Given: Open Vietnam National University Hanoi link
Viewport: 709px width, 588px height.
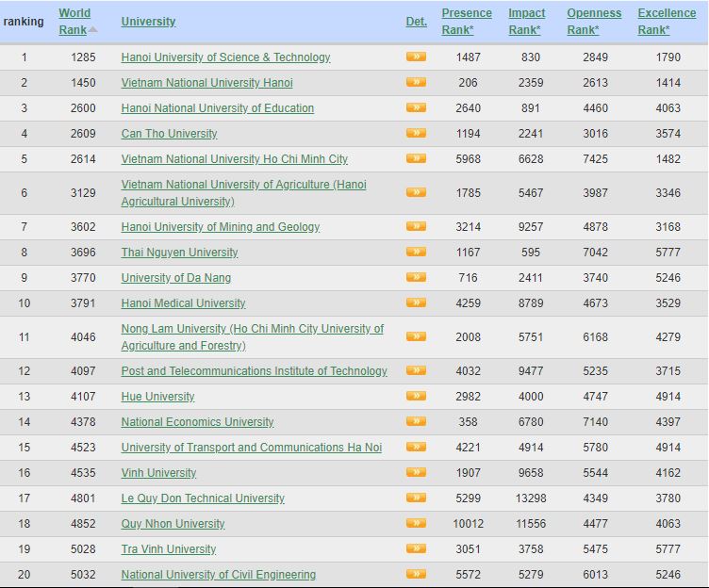Looking at the screenshot, I should pos(206,83).
